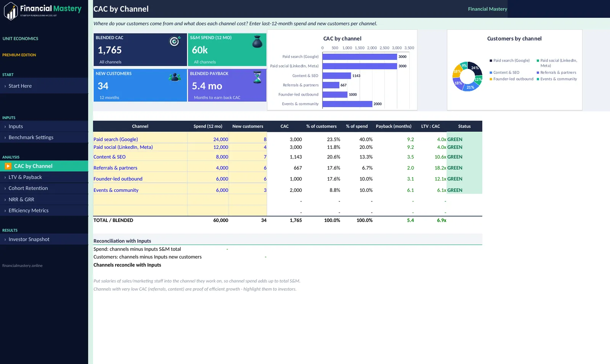Click the target icon on Blended CAC card

(175, 41)
